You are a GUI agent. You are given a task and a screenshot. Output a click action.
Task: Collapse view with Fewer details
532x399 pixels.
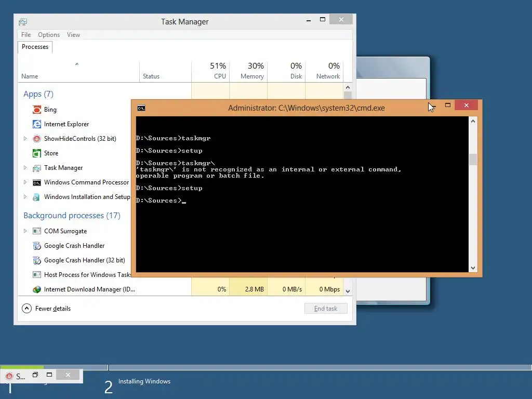click(x=46, y=309)
